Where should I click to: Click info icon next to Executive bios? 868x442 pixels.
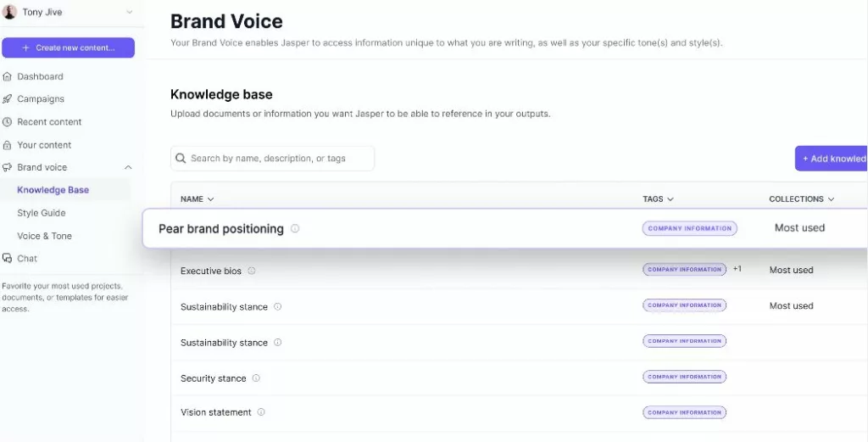pyautogui.click(x=251, y=271)
